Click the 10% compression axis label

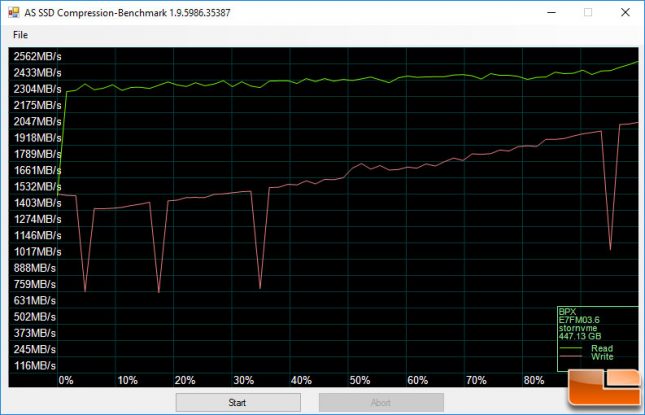coord(128,380)
